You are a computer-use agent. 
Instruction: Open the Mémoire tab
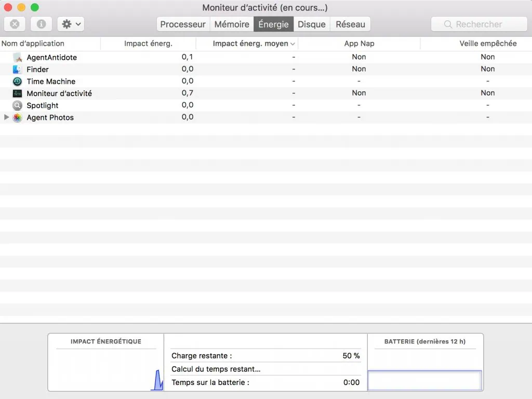point(231,24)
